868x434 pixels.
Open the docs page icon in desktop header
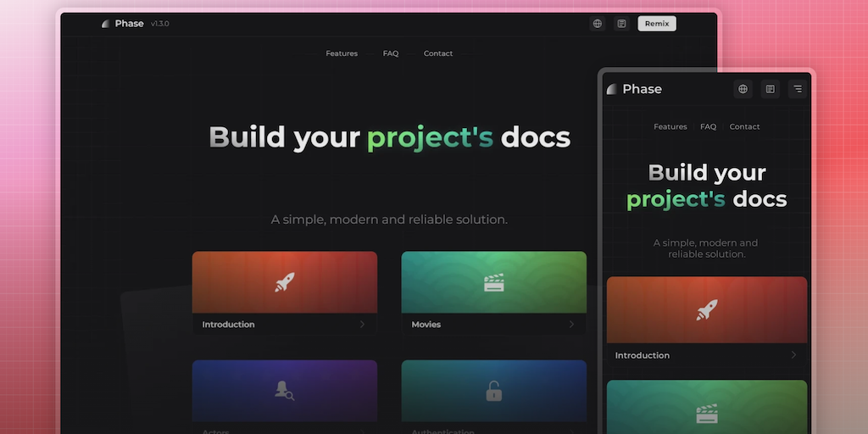621,23
